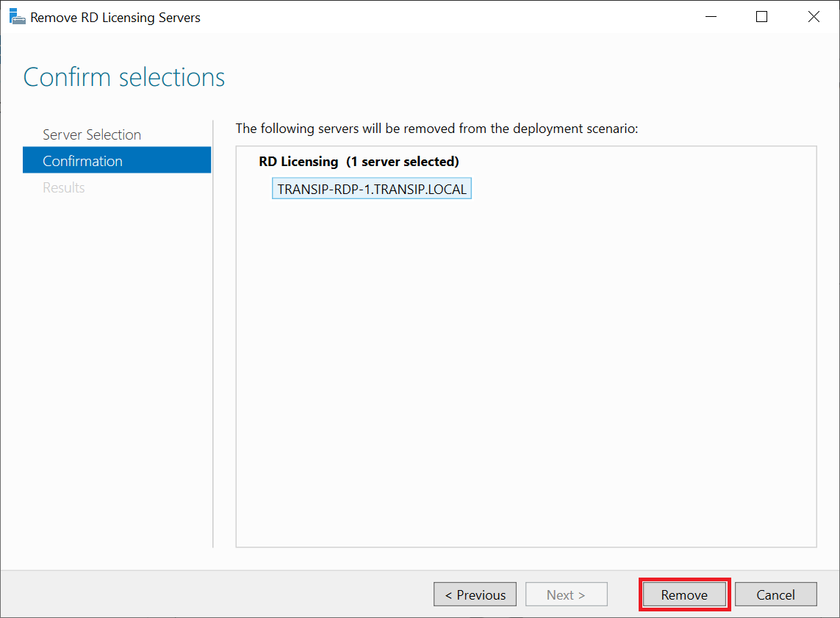Click the RD Licensing (1 server selected) heading
The image size is (840, 618).
tap(359, 162)
